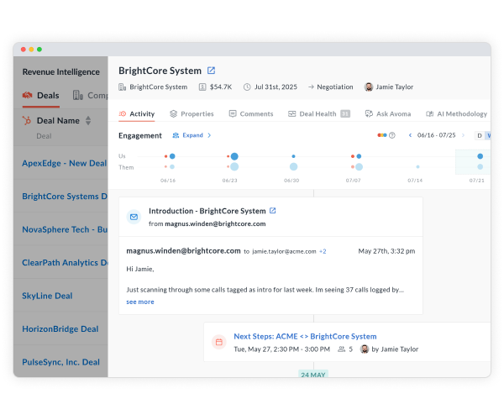Open PulseSync, Inc. Deal
The width and height of the screenshot is (504, 420).
point(61,362)
